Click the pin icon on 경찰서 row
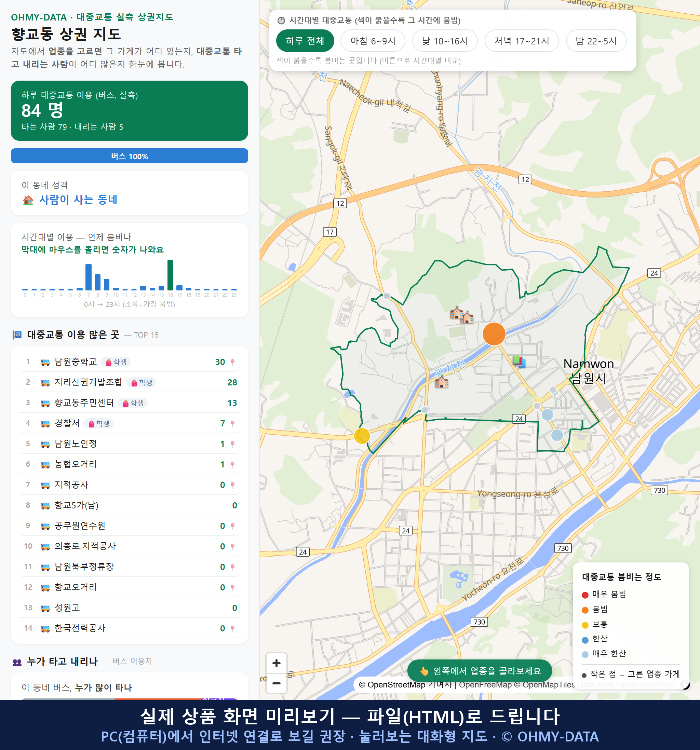 coord(232,424)
